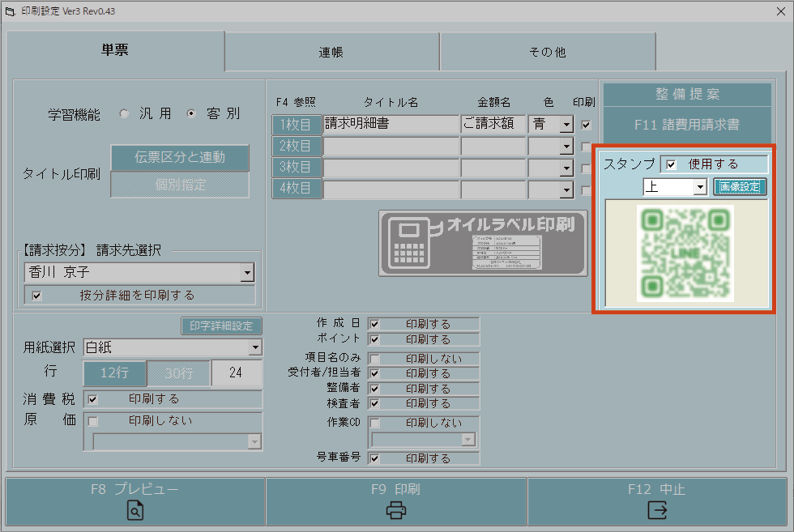The image size is (794, 532).
Task: Close the 印刷設定 window
Action: [781, 11]
